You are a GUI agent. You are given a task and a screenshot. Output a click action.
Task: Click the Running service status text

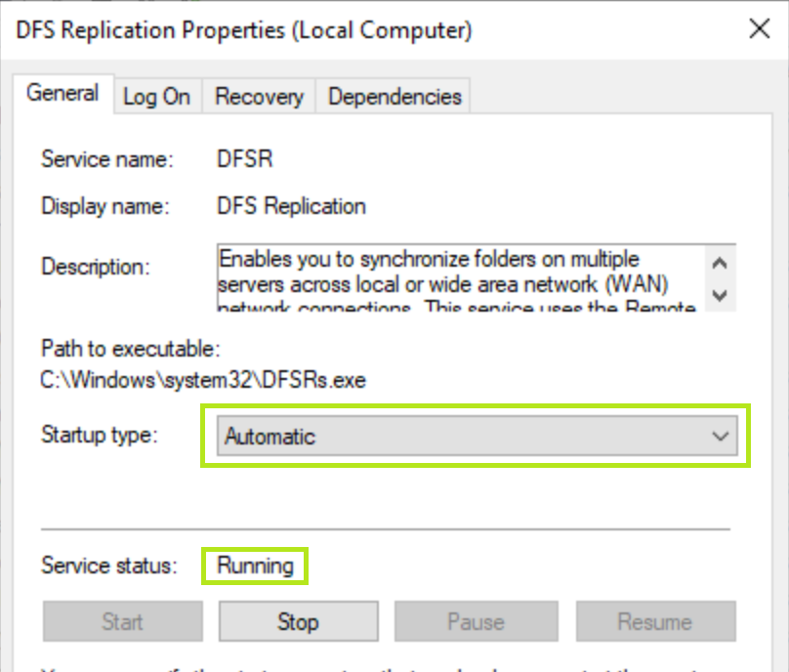coord(255,566)
